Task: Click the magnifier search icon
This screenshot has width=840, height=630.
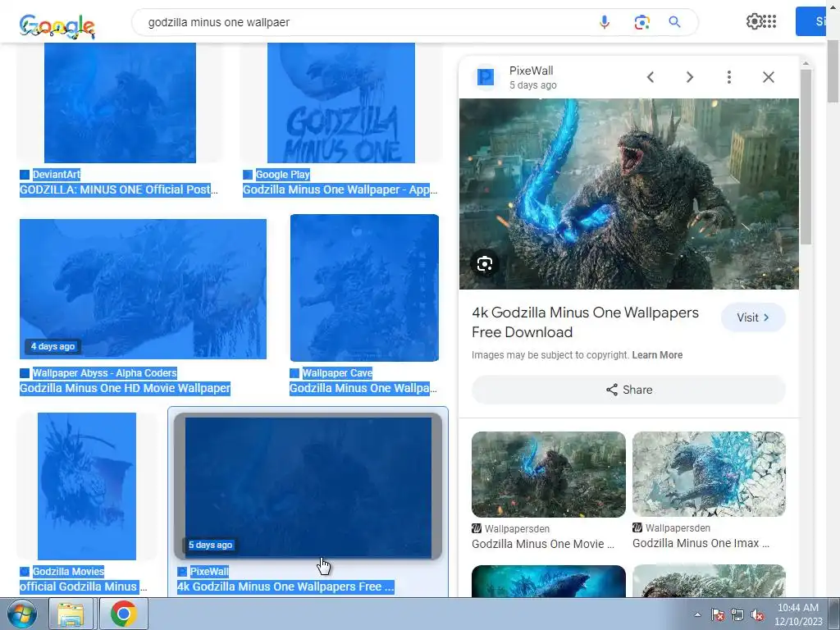Action: (x=674, y=22)
